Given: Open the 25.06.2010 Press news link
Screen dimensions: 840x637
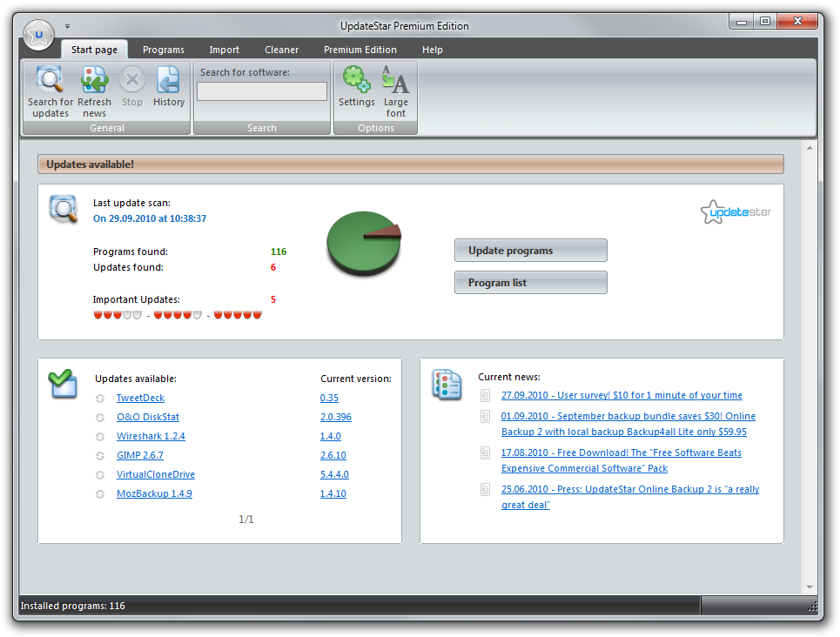Looking at the screenshot, I should click(630, 497).
